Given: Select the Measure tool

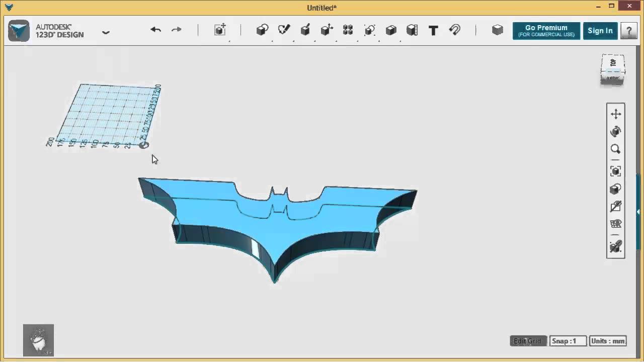Looking at the screenshot, I should pos(412,30).
